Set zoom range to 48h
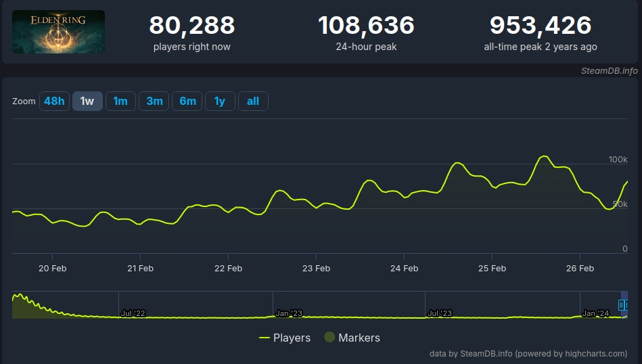Viewport: 642px width, 364px height. 54,101
